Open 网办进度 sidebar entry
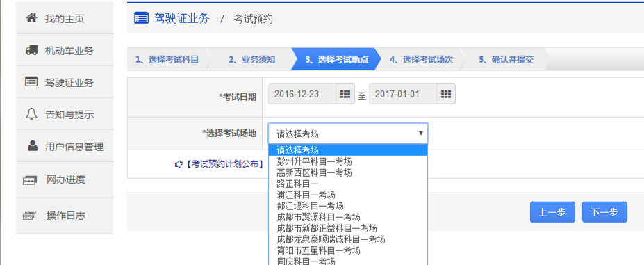644x265 pixels. pos(66,179)
